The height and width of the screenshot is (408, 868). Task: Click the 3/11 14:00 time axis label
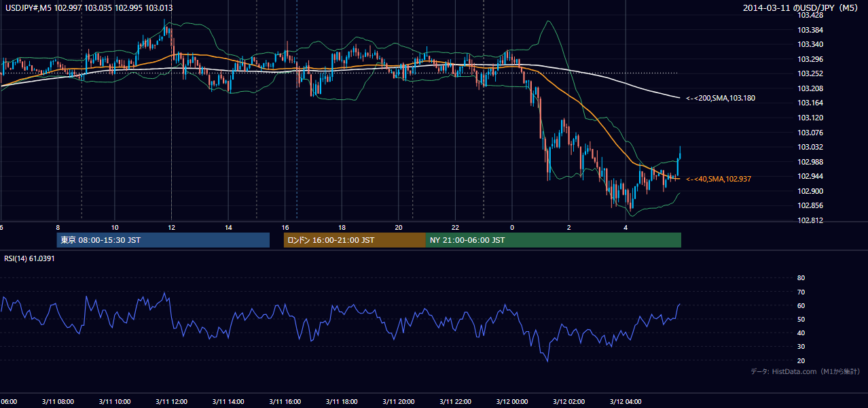pyautogui.click(x=228, y=402)
